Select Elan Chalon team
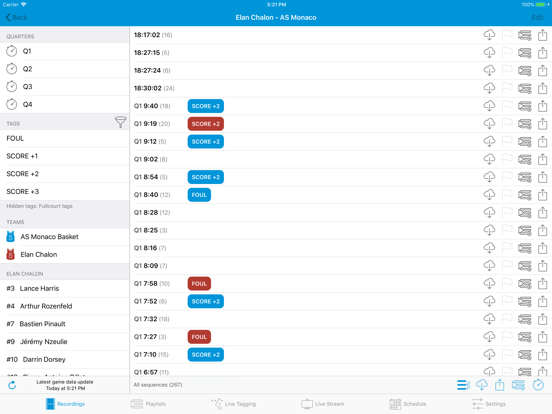Image resolution: width=552 pixels, height=414 pixels. (x=65, y=254)
